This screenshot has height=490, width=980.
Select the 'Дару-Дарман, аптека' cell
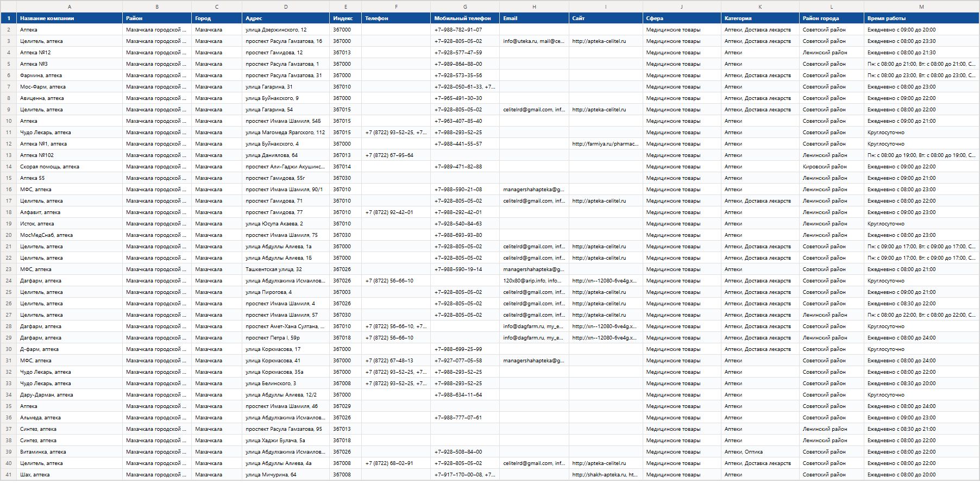coord(70,395)
